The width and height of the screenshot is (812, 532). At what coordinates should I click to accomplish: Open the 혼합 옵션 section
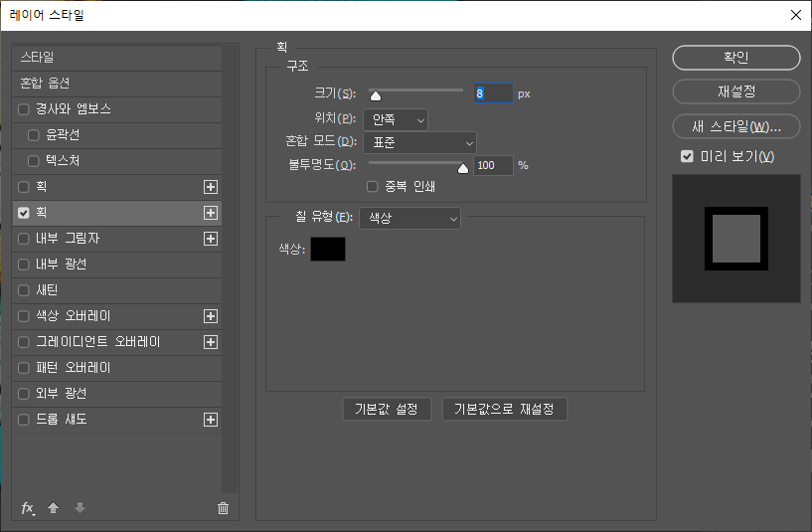pyautogui.click(x=117, y=84)
